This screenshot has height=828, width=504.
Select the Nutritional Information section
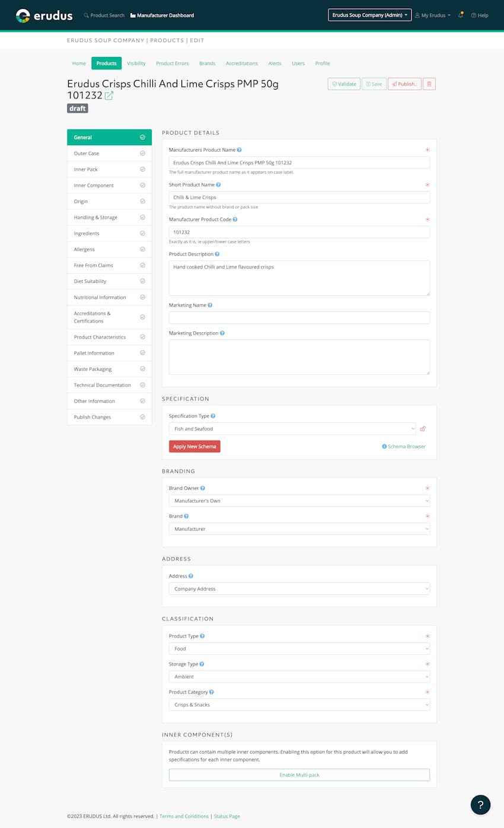[x=109, y=298]
